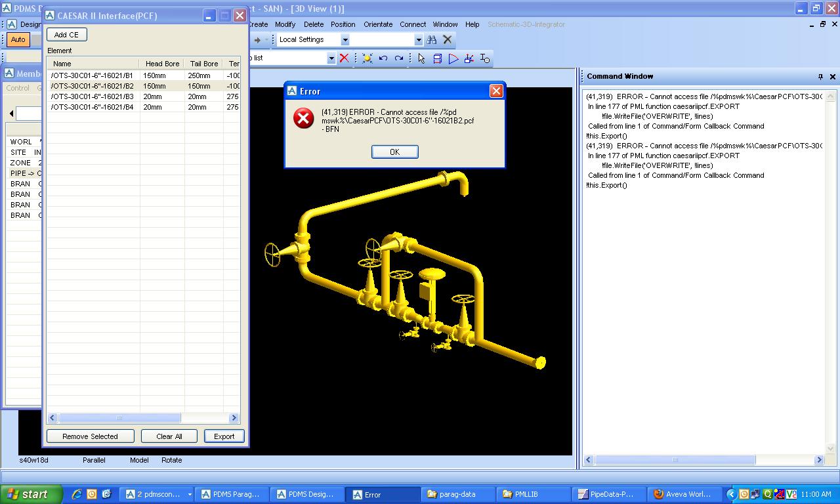The image size is (840, 504).
Task: Open the Delete menu
Action: [x=314, y=24]
